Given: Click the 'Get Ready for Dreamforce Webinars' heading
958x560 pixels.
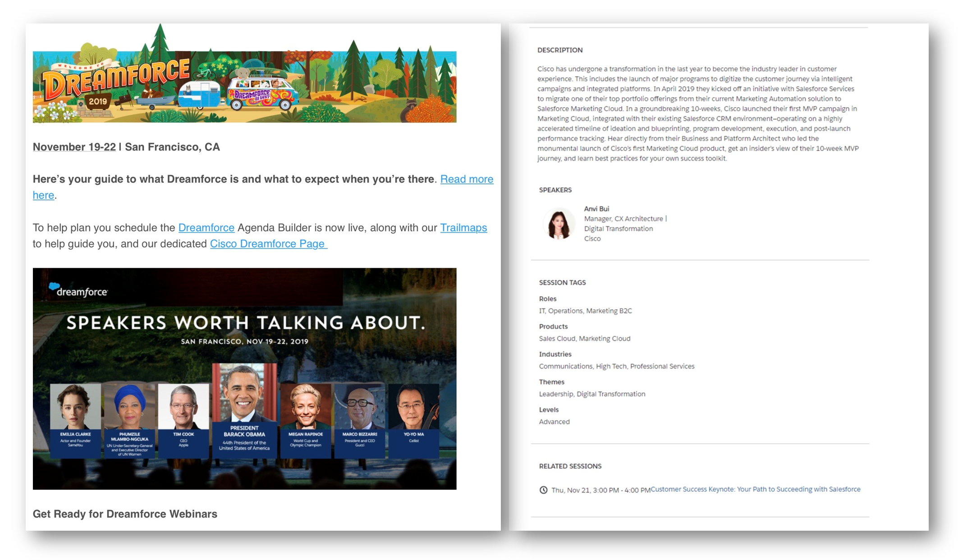Looking at the screenshot, I should pos(125,514).
